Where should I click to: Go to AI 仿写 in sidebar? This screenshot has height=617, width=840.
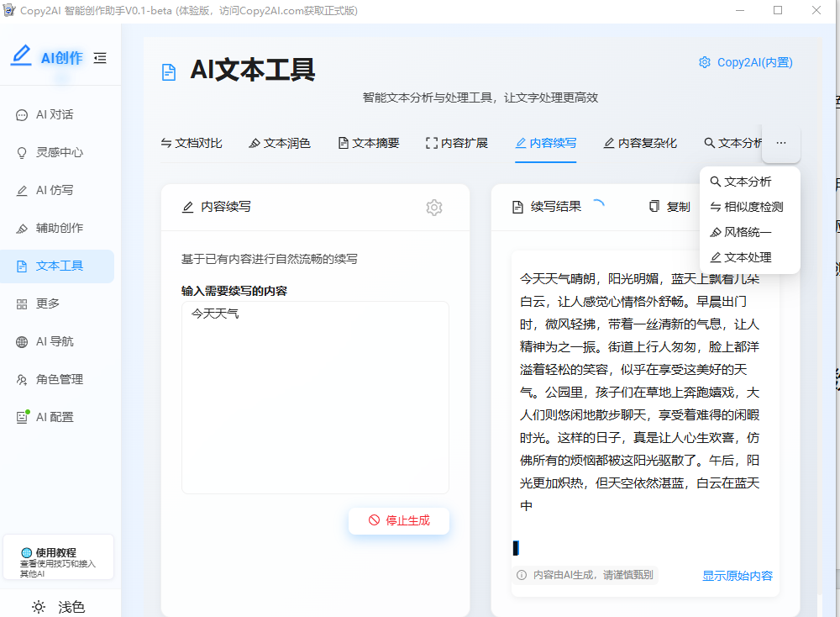56,191
